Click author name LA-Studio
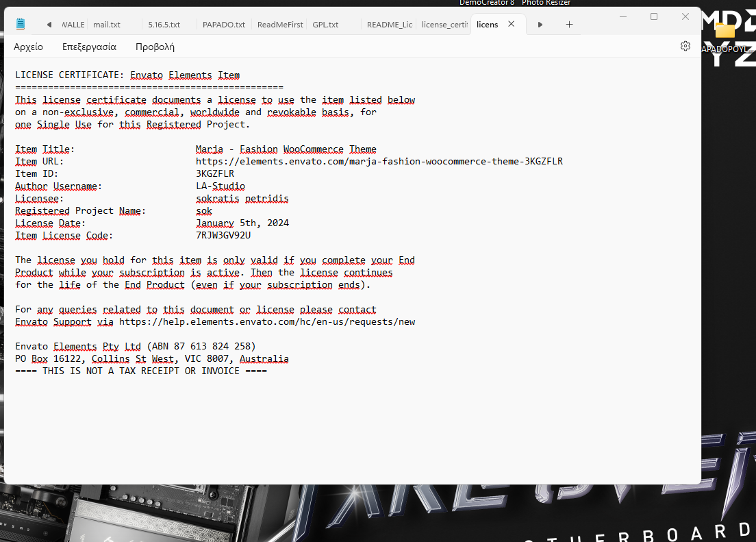 pos(220,186)
